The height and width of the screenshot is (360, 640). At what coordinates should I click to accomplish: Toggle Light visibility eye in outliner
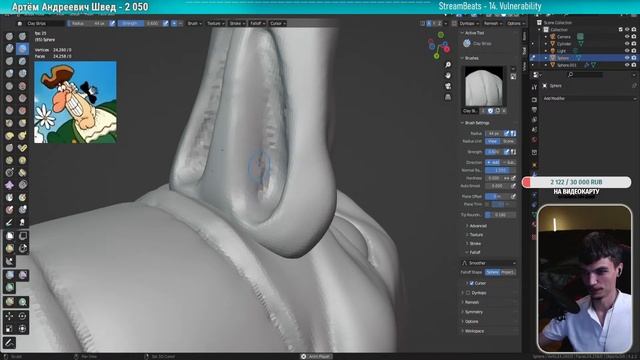point(627,51)
